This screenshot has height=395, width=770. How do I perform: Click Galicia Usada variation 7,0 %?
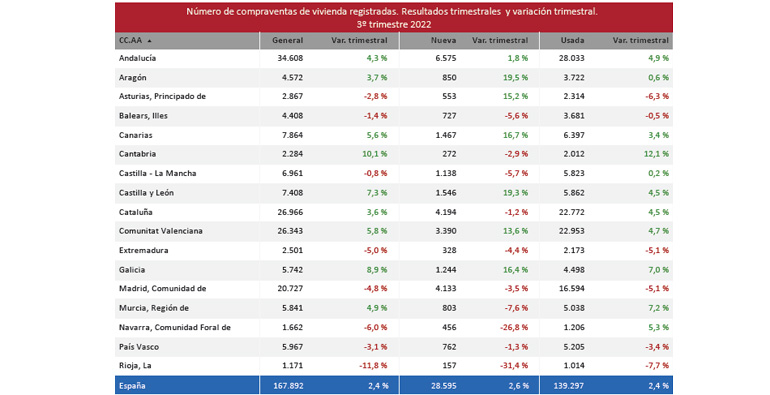click(x=659, y=270)
